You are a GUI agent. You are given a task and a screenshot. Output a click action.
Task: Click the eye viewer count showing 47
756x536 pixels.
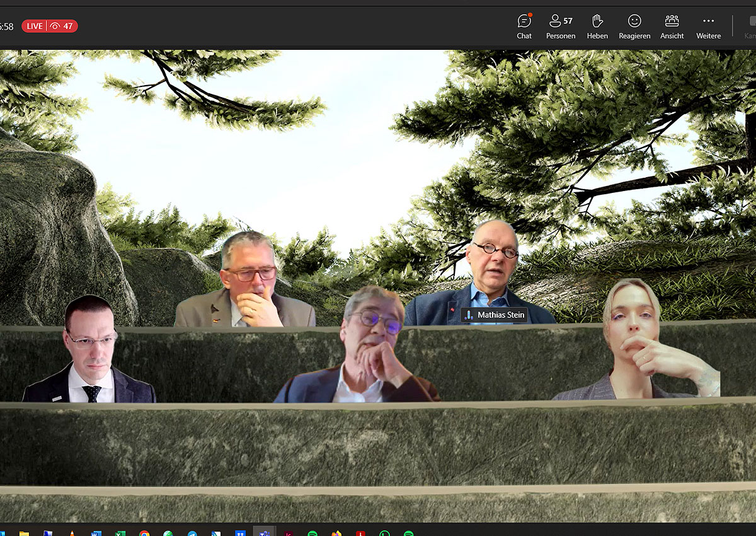(62, 26)
